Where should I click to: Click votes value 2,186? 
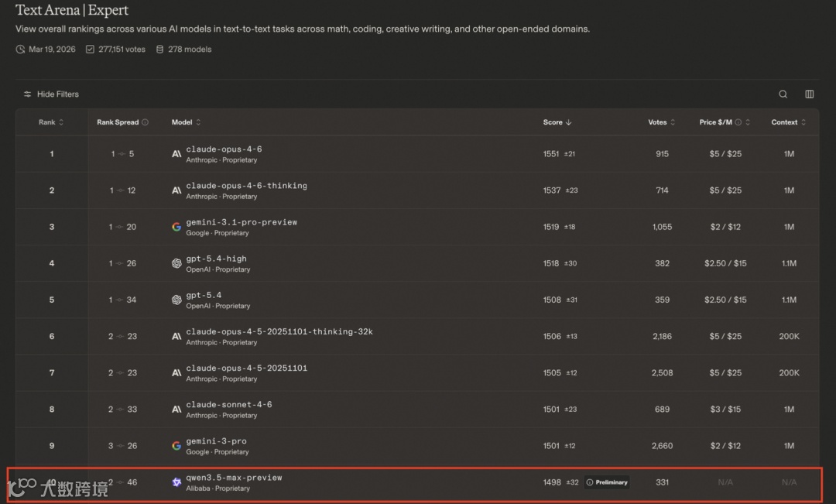coord(662,336)
